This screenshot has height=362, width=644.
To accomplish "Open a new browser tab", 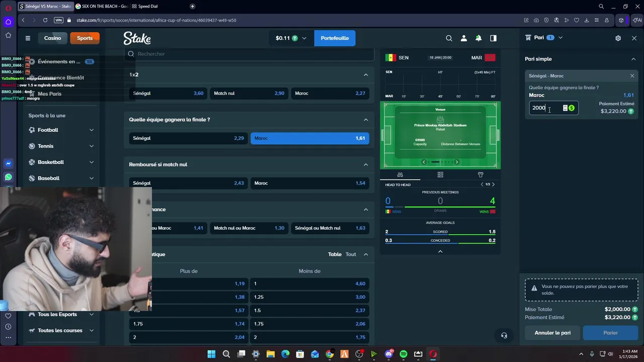I will [x=193, y=7].
